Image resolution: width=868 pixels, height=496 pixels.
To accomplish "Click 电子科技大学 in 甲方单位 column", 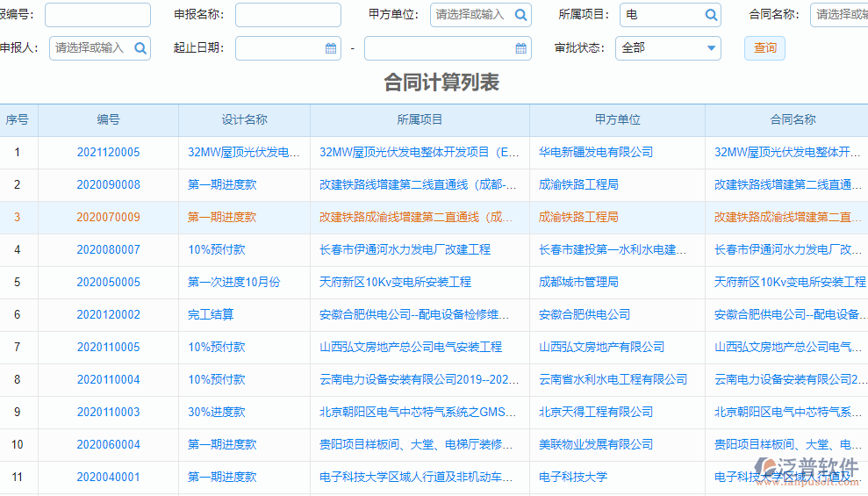I will 573,478.
